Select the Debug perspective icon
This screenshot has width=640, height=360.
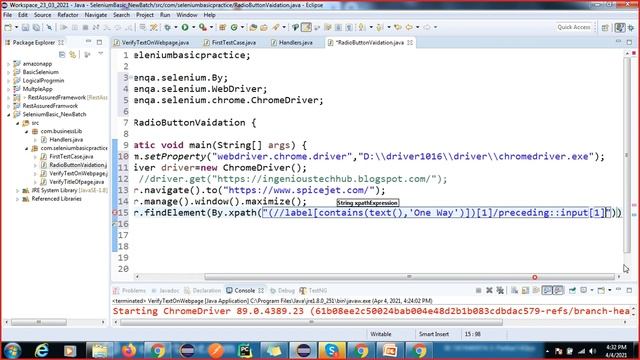[x=631, y=27]
